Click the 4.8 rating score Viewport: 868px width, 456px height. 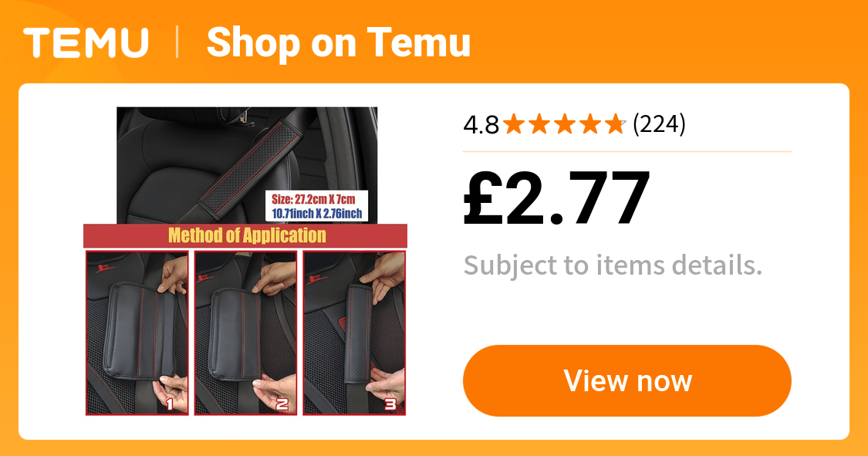point(481,124)
